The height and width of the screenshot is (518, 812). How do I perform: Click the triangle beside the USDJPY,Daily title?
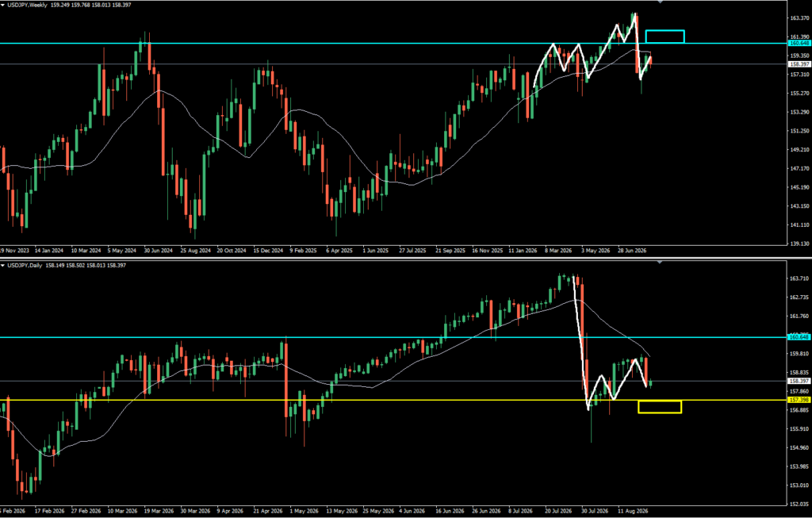(3, 266)
